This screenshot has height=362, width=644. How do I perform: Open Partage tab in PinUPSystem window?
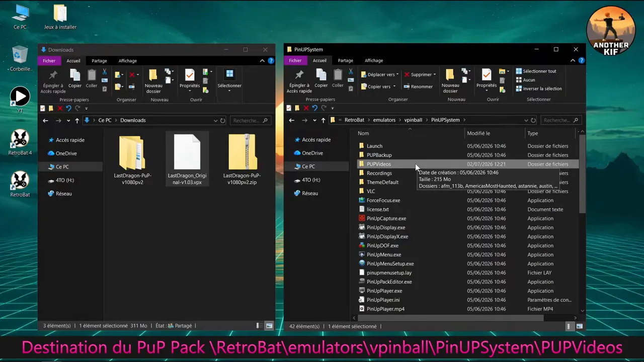345,60
